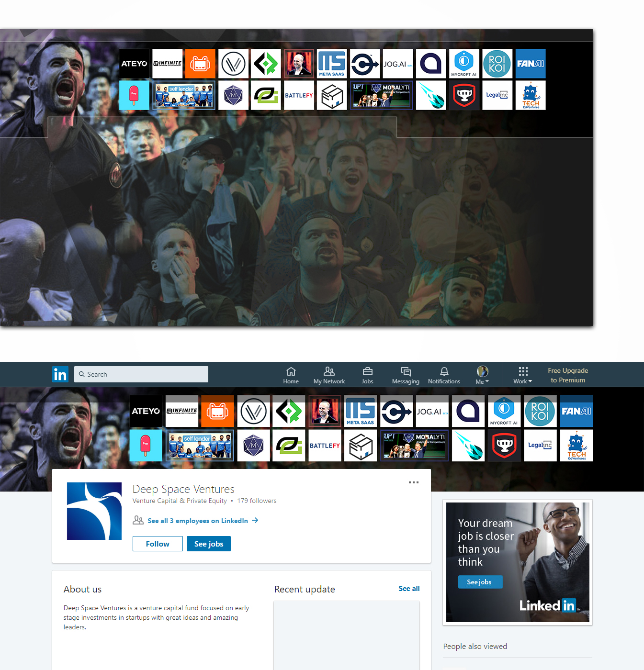
Task: Open the Home icon in navigation
Action: (291, 375)
